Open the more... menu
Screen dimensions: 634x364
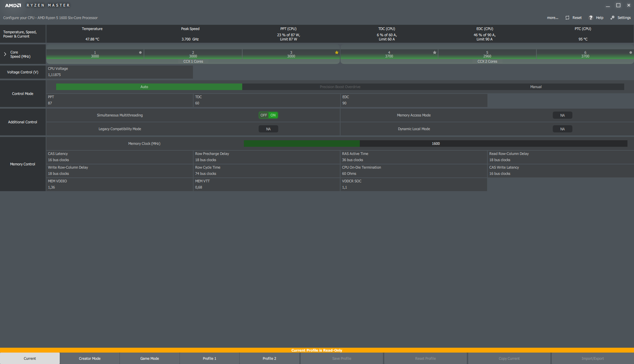click(552, 18)
